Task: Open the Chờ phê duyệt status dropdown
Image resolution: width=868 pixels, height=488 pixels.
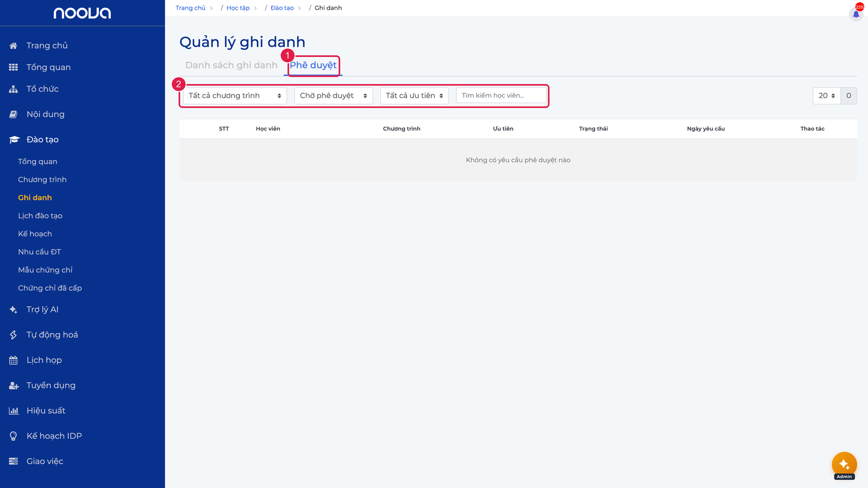Action: tap(333, 95)
